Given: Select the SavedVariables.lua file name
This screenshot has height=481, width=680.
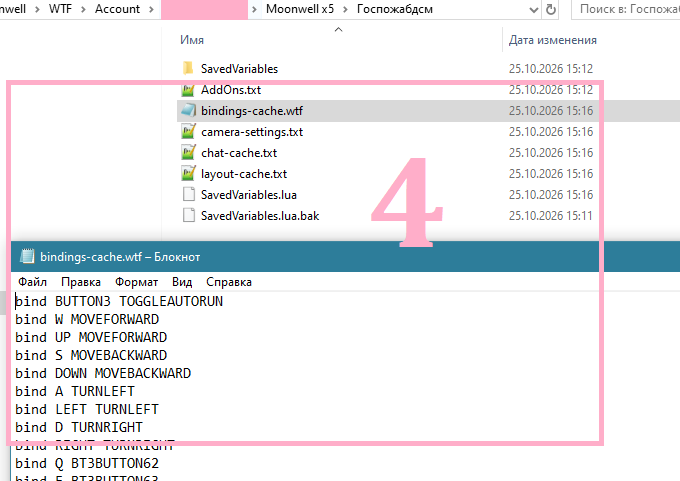Looking at the screenshot, I should click(x=249, y=195).
